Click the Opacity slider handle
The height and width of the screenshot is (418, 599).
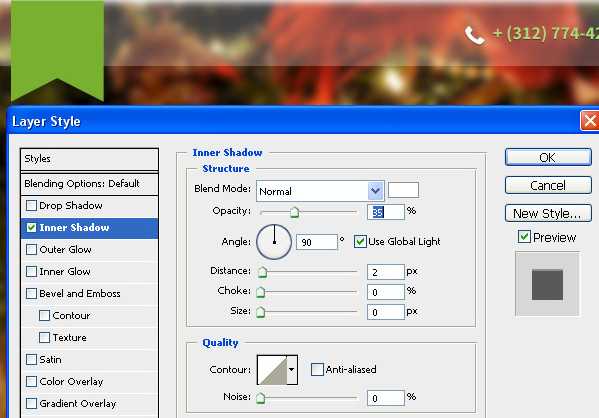tap(294, 212)
